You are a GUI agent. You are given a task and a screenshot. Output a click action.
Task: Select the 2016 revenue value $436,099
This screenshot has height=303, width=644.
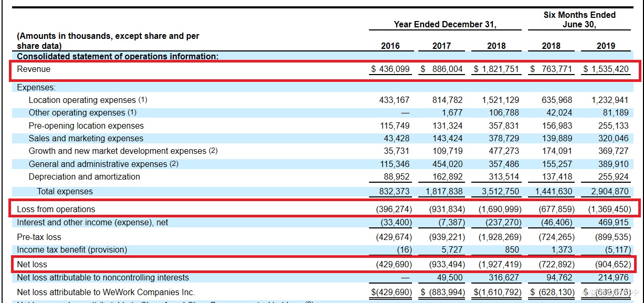390,69
